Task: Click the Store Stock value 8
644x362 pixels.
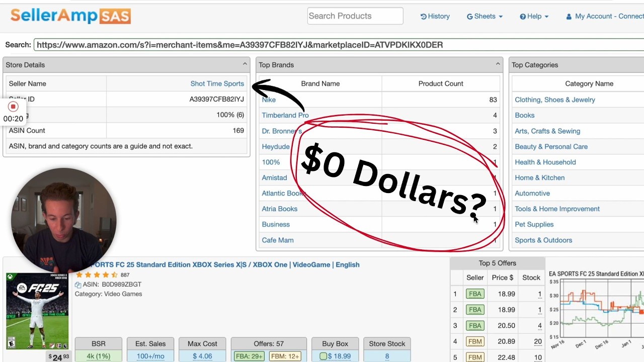Action: 387,356
